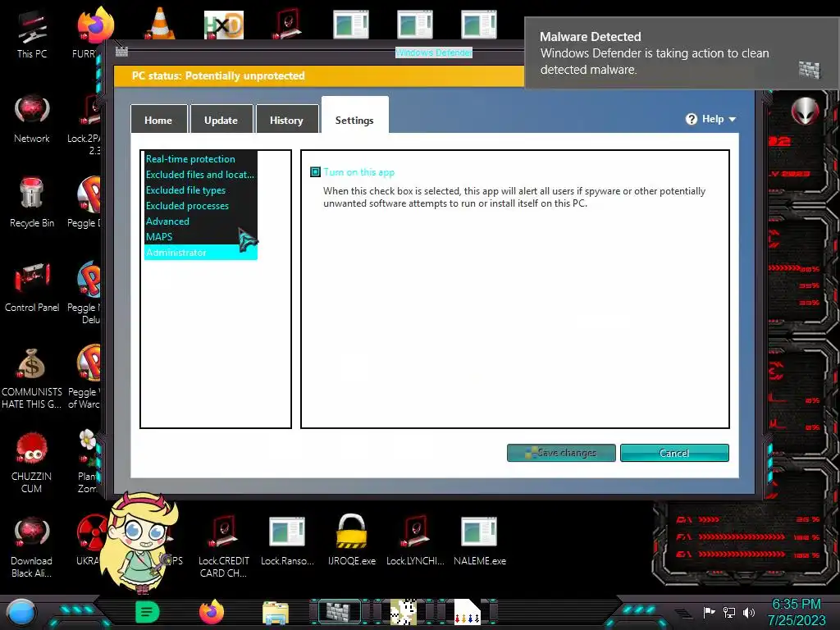Select the Administrator settings entry
Image resolution: width=840 pixels, height=630 pixels.
click(x=201, y=253)
